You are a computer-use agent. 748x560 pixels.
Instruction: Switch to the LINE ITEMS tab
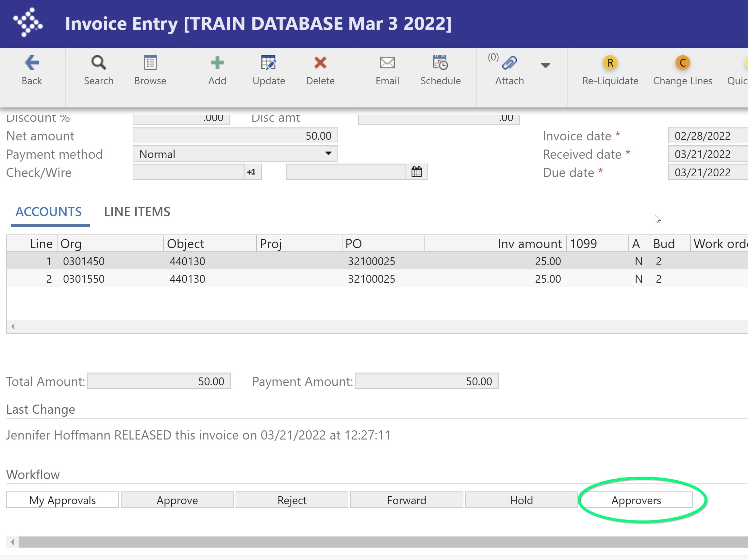pyautogui.click(x=137, y=212)
